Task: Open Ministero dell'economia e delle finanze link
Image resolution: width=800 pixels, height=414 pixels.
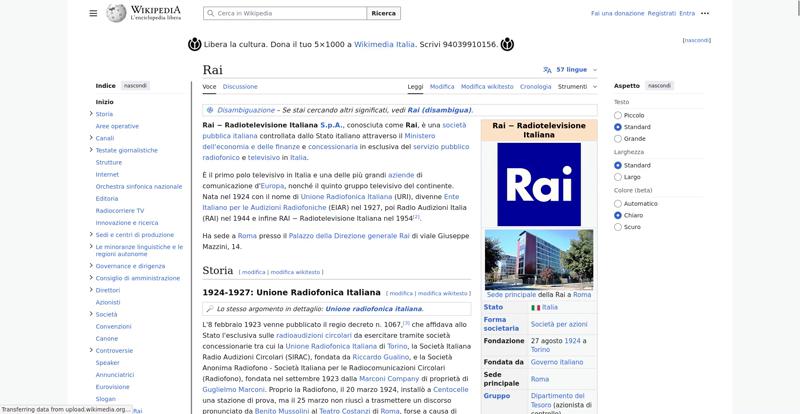Action: tap(319, 141)
